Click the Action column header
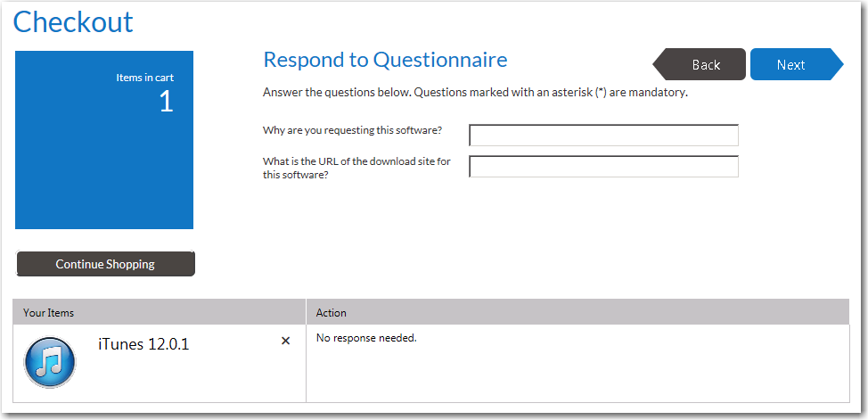 point(332,313)
